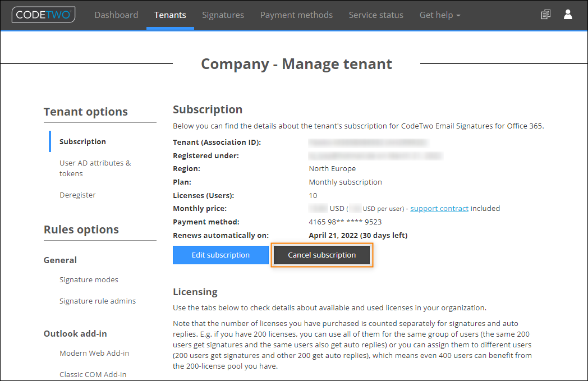Click the 'Rules options' heading
The image size is (588, 381).
coord(81,229)
